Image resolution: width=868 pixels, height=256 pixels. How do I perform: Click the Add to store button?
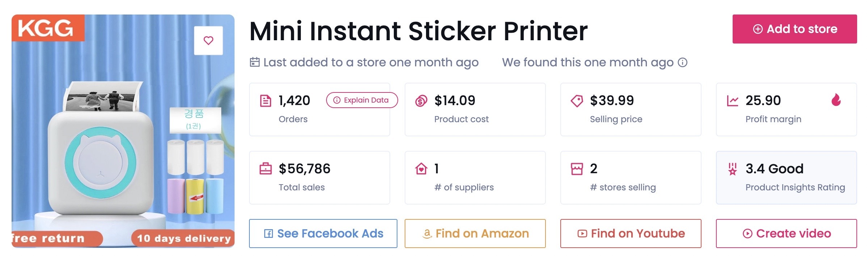point(795,29)
